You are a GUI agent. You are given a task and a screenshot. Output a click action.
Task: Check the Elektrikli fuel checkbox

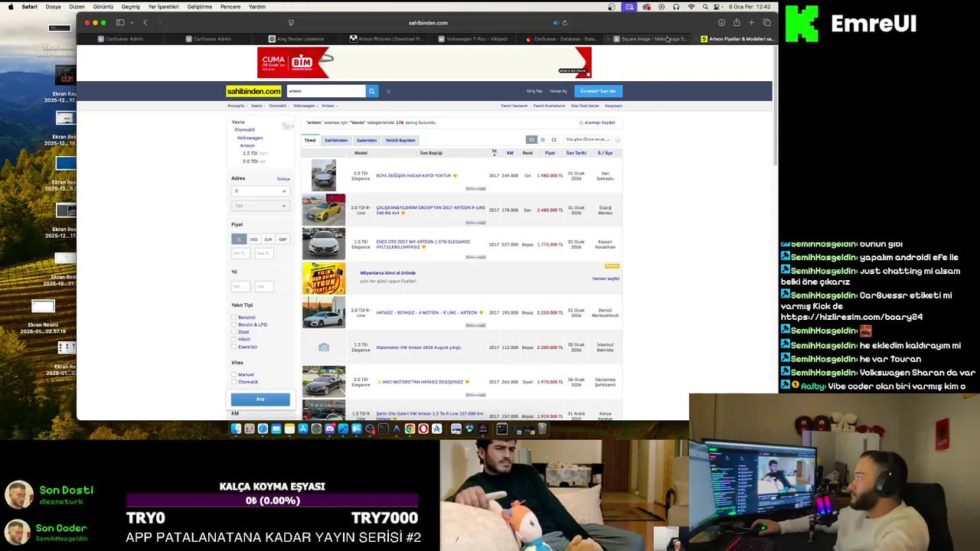234,347
